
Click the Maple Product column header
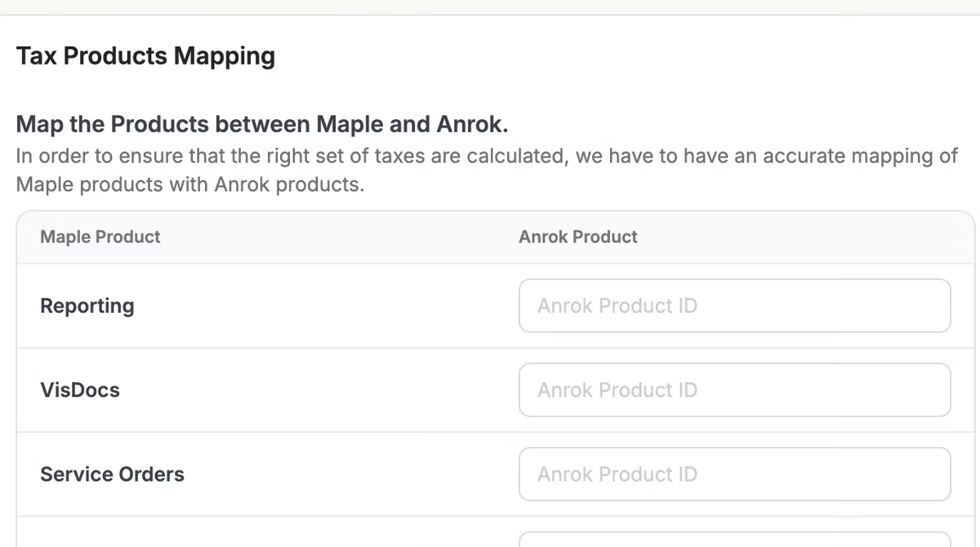click(x=100, y=237)
